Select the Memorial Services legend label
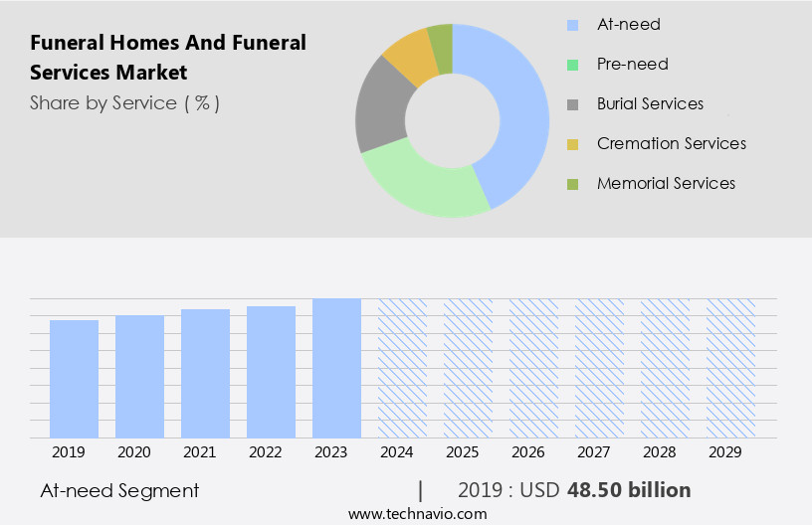This screenshot has width=812, height=525. coord(666,184)
